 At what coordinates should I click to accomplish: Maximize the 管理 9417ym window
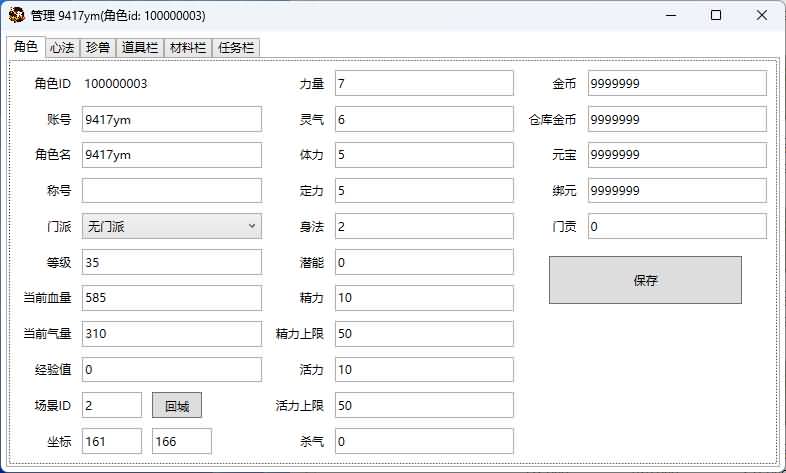716,15
